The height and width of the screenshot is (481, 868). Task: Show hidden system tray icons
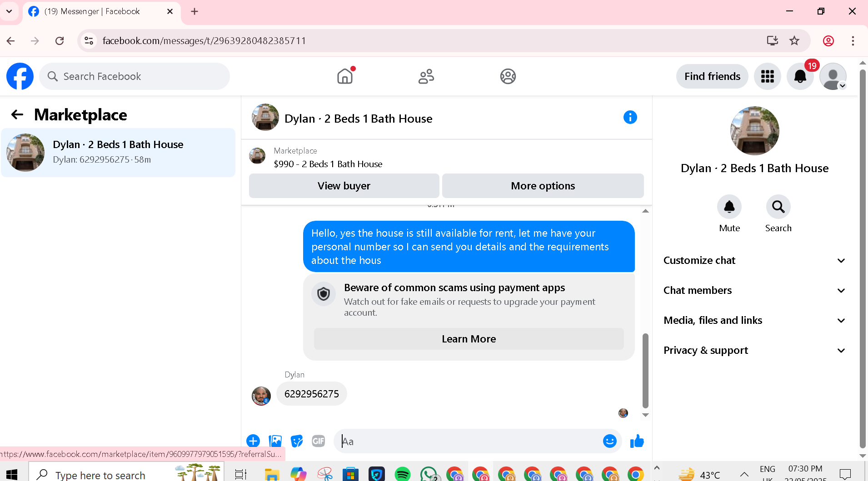click(744, 475)
